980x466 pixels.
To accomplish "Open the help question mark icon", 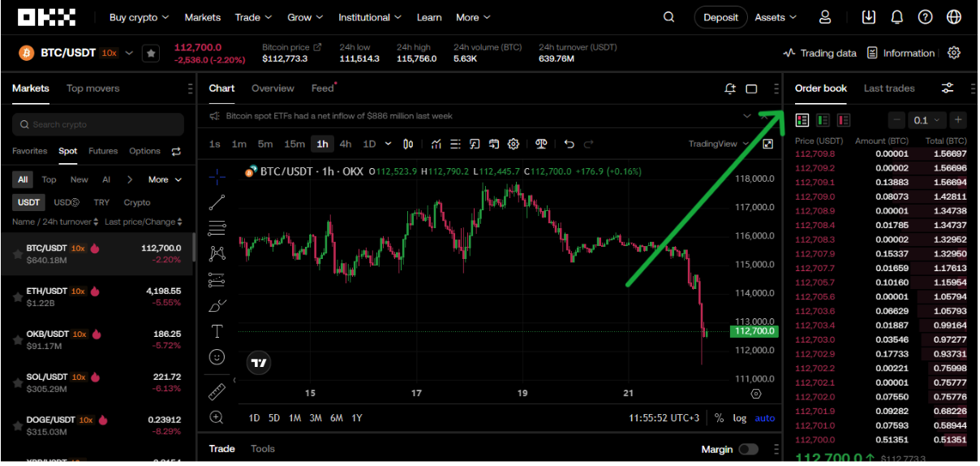I will (925, 17).
